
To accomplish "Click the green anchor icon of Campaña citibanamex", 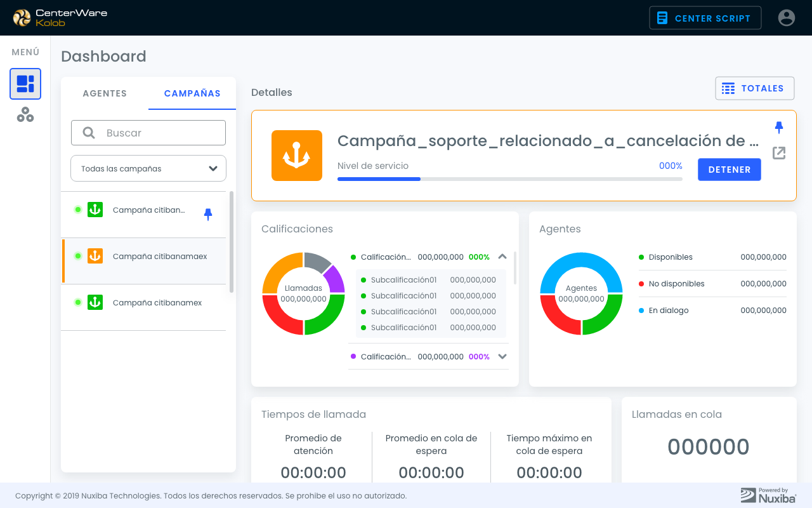I will (x=95, y=302).
